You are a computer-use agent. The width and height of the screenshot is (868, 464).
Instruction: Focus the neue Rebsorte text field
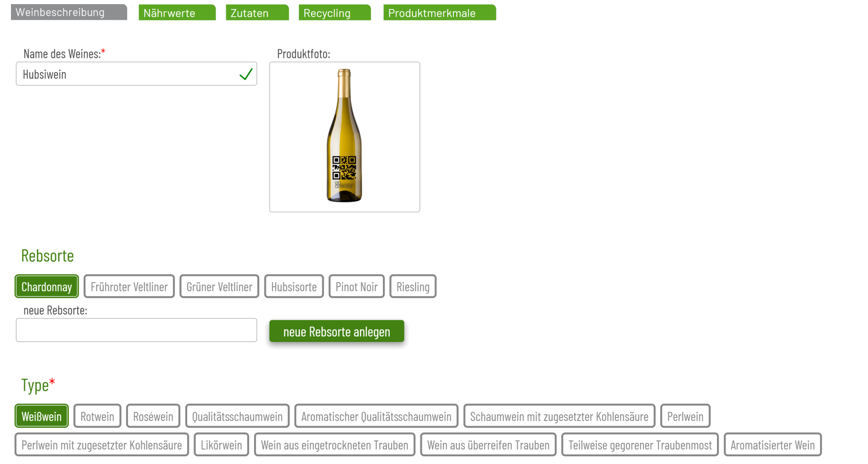pos(136,330)
